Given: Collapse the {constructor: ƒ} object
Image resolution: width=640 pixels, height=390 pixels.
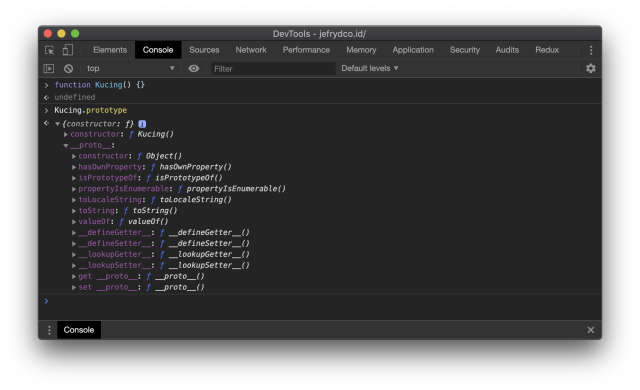Looking at the screenshot, I should 58,124.
